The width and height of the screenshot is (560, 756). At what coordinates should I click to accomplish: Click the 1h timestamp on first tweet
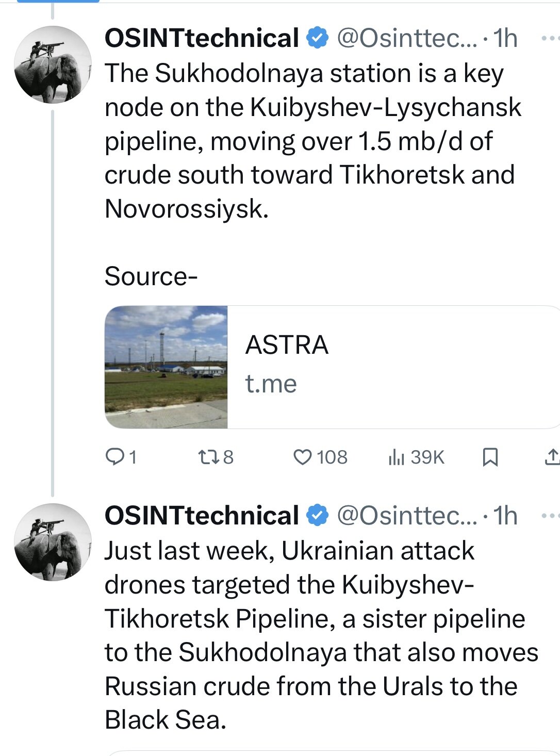pos(505,38)
